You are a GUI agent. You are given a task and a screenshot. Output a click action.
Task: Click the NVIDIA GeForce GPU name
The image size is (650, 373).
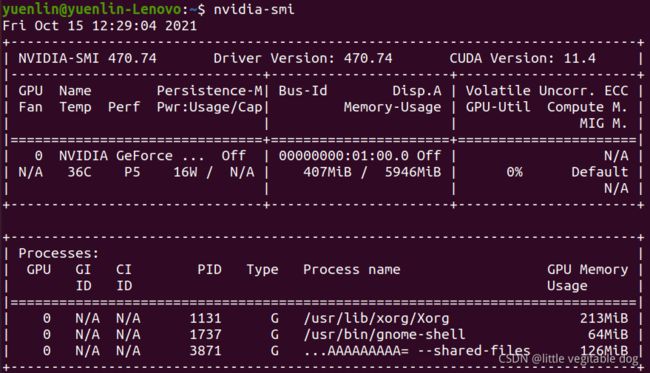coord(132,156)
